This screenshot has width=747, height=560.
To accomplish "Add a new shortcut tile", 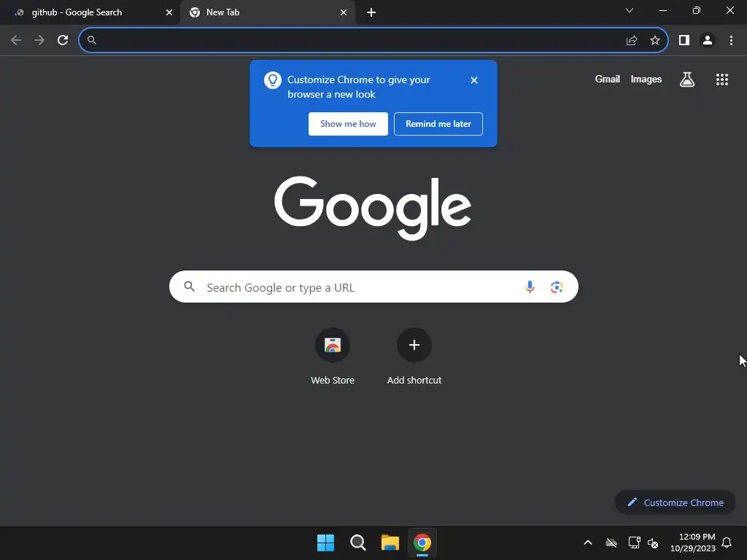I will 414,356.
